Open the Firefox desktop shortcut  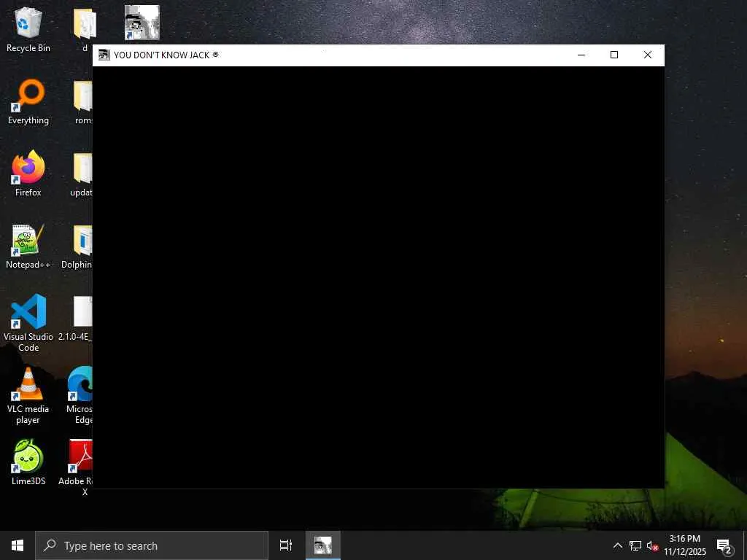tap(28, 174)
